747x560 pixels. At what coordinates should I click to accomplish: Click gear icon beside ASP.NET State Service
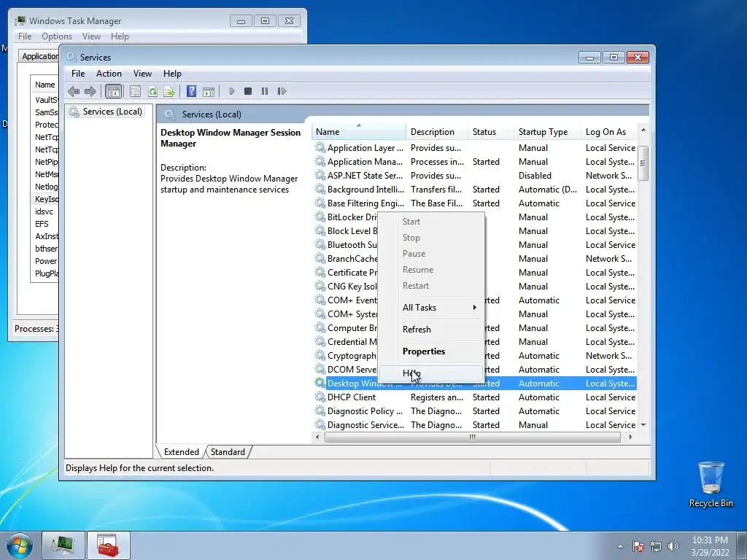(320, 175)
